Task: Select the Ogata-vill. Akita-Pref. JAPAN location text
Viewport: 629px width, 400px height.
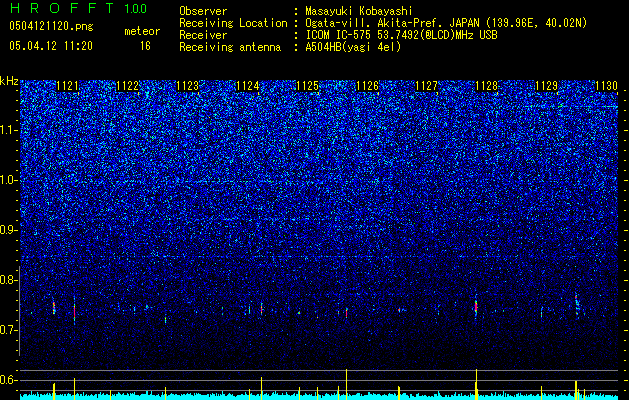Action: [446, 23]
